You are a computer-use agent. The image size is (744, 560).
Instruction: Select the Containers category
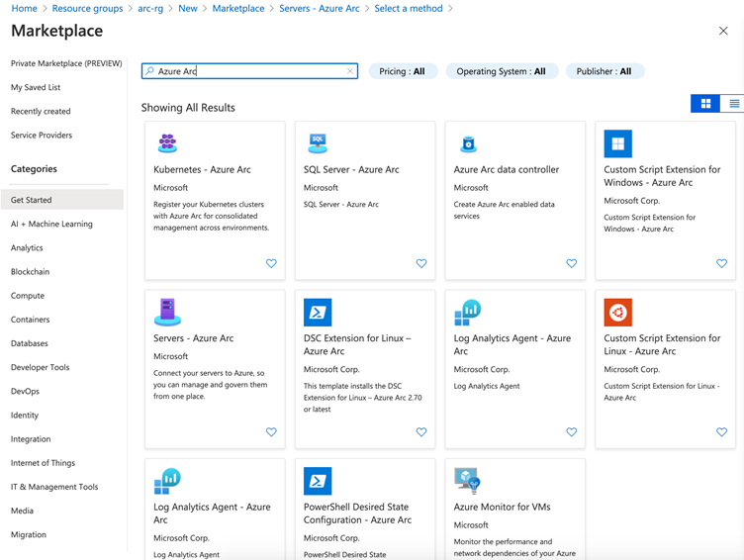click(x=31, y=320)
